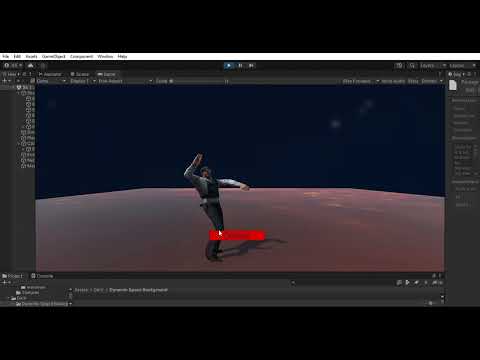
Task: Switch to the Animator tab
Action: click(x=50, y=74)
